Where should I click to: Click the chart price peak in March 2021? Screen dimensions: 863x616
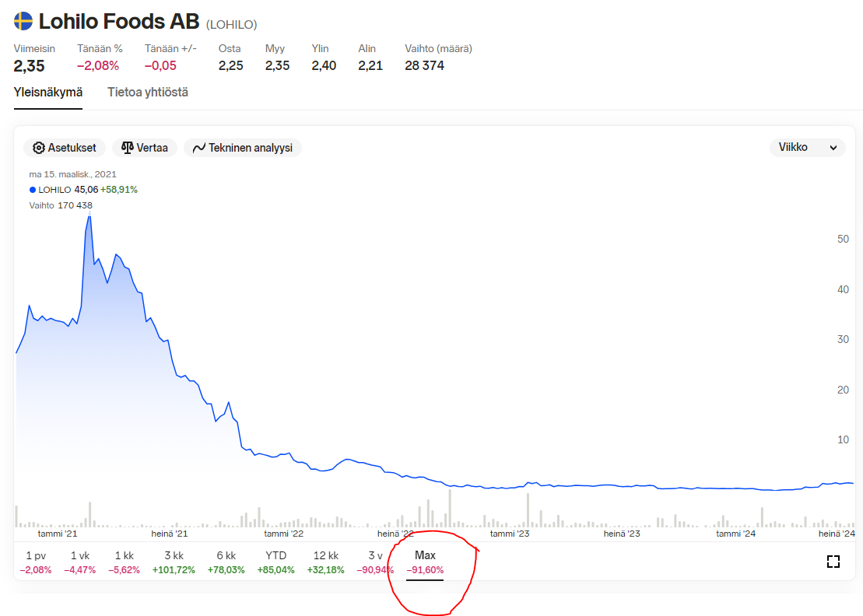pos(89,215)
